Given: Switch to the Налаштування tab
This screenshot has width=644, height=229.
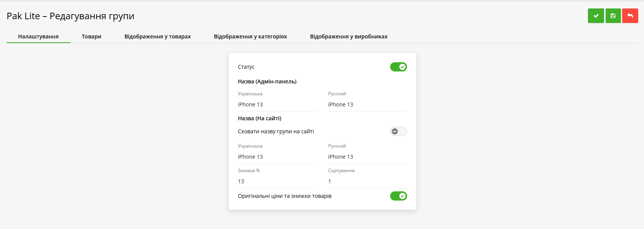Looking at the screenshot, I should click(38, 36).
